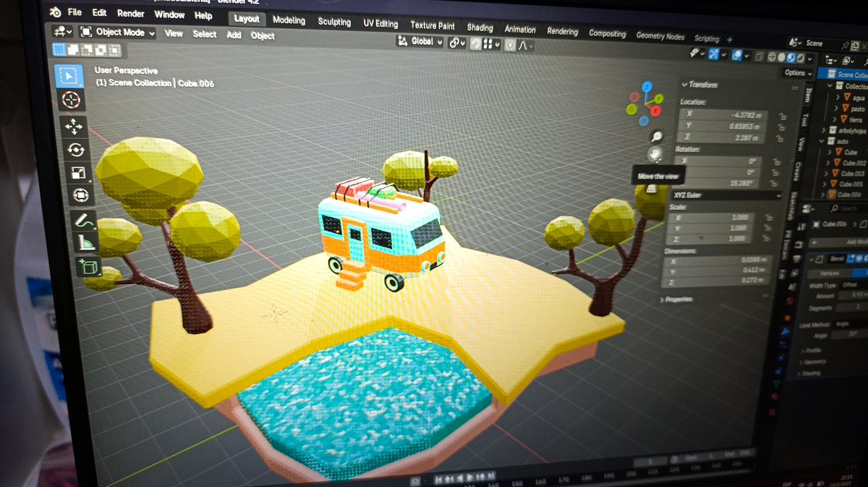Open the sidebar Tool tab
The image size is (868, 487).
(804, 120)
